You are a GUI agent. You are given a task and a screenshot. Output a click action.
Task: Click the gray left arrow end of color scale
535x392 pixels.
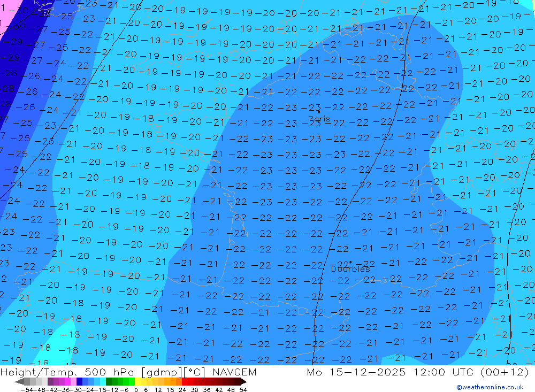tap(19, 382)
